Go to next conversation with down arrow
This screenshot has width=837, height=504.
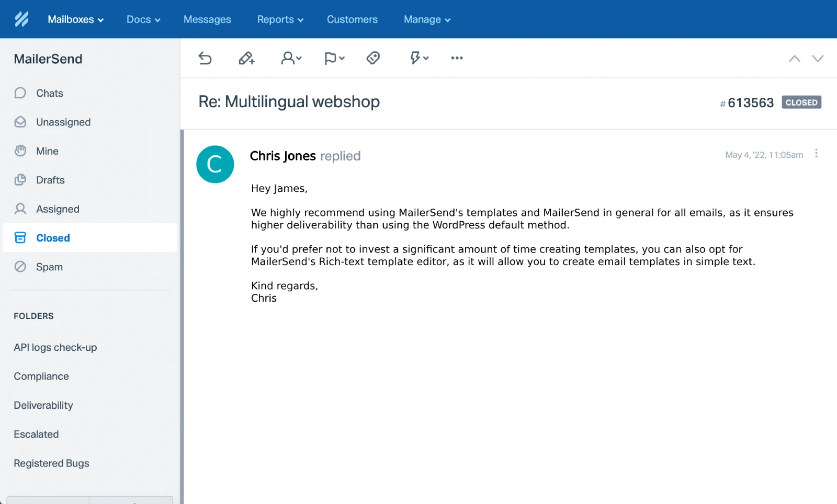point(818,59)
